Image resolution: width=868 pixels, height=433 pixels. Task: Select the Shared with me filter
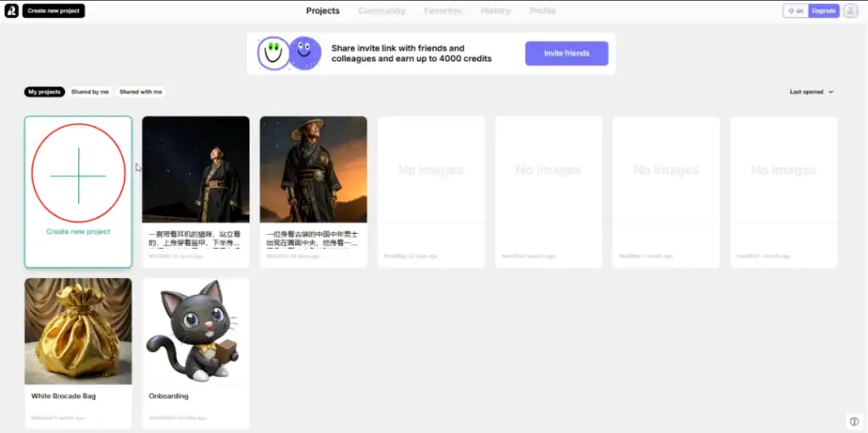point(141,92)
